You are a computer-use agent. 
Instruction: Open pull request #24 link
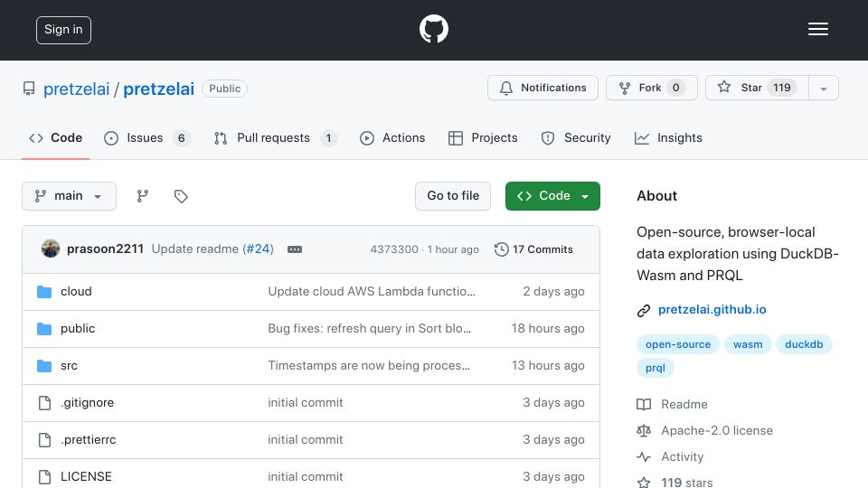258,249
